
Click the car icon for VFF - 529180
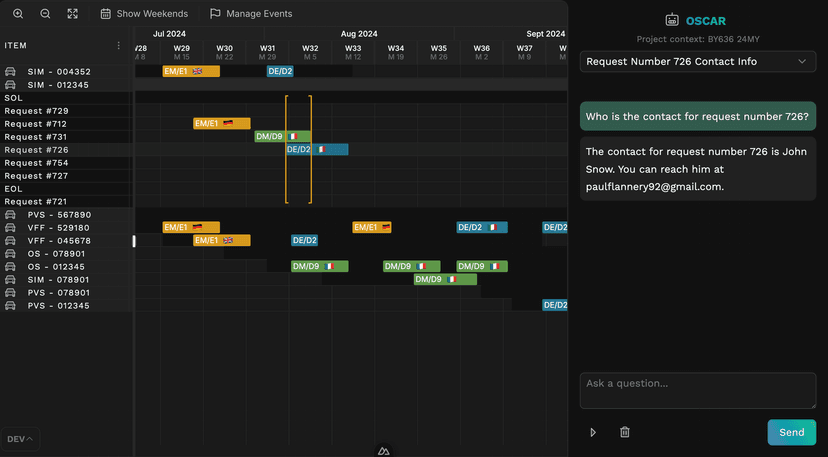(x=10, y=228)
